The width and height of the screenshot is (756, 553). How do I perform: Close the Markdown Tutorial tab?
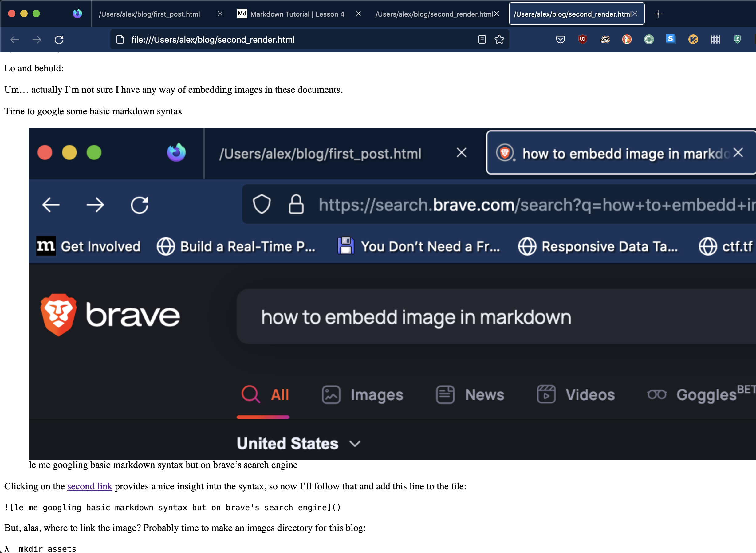(x=358, y=14)
